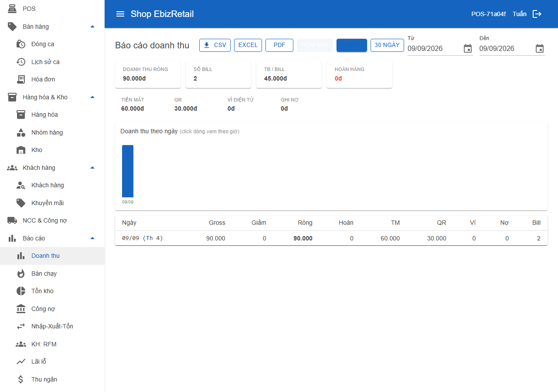Click the Số bill card

(x=218, y=74)
